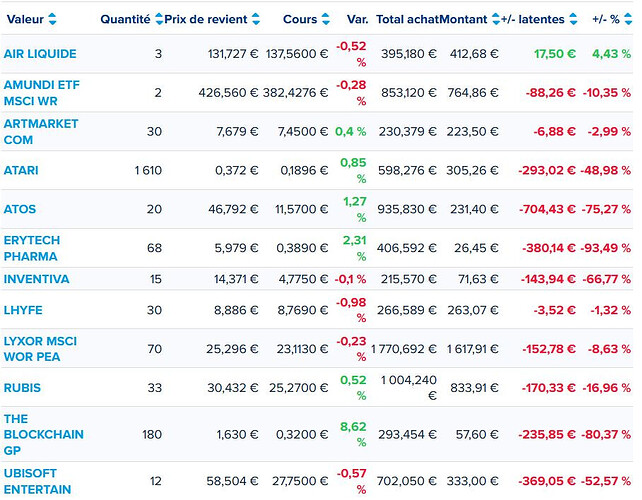
Task: Select Air Liquide gain 17,50 €
Action: coord(555,54)
